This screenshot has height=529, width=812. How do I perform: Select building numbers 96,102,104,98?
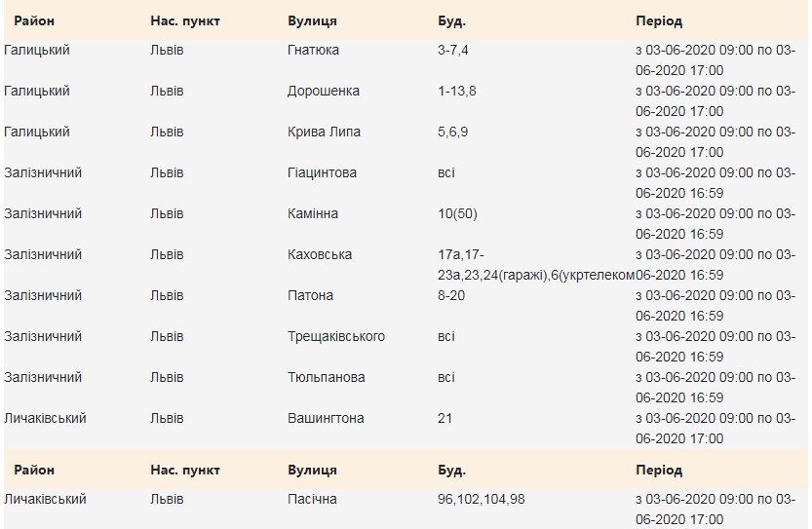pos(483,499)
